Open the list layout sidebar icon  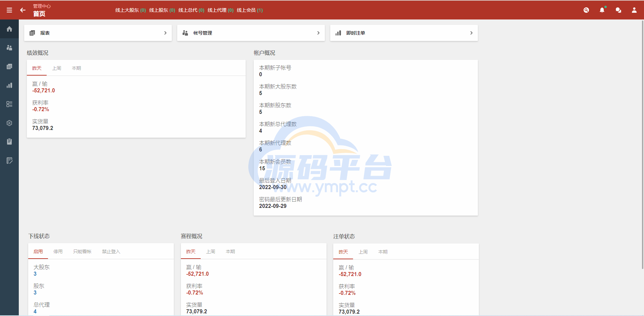coord(9,104)
